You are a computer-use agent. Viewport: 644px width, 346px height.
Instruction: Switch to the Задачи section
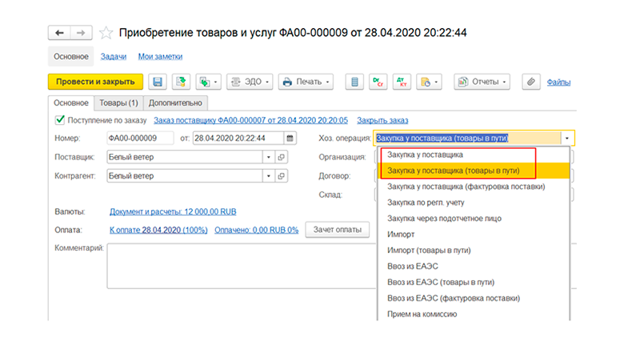[x=114, y=57]
